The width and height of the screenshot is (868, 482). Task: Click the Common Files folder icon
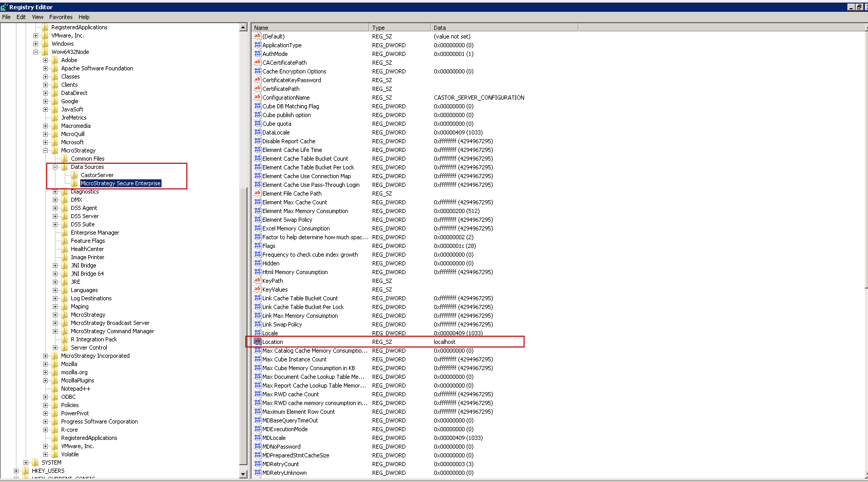coord(65,159)
